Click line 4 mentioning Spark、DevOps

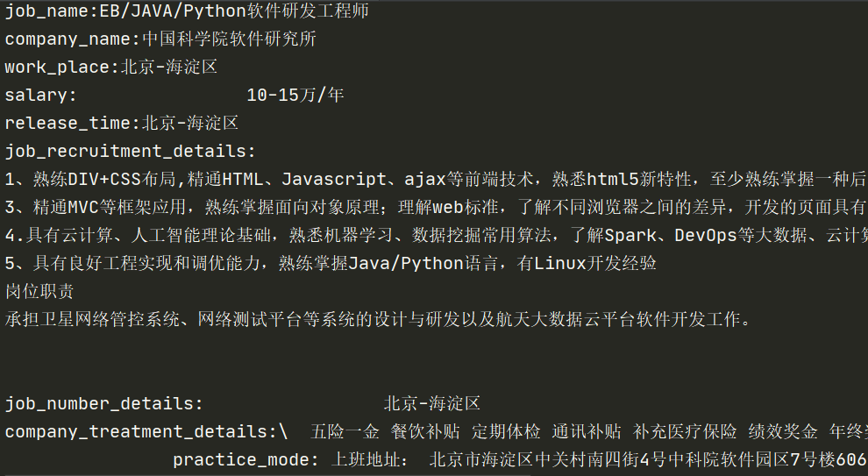(x=436, y=235)
